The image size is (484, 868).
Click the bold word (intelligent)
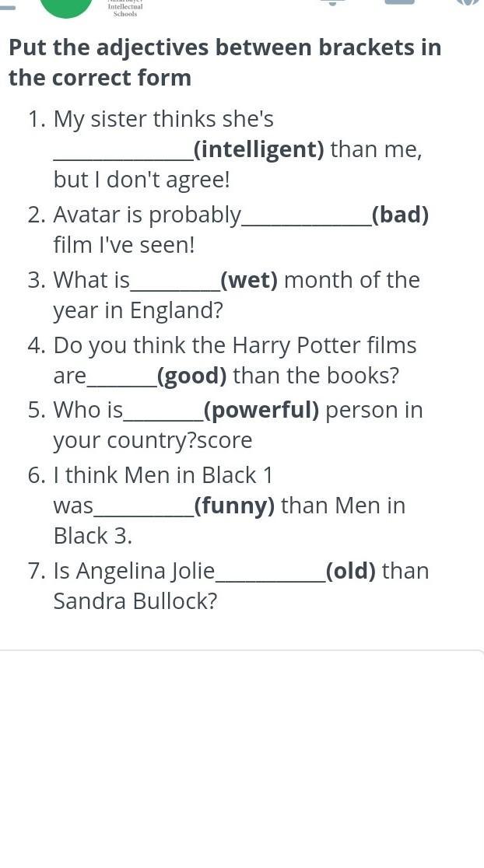pyautogui.click(x=259, y=149)
